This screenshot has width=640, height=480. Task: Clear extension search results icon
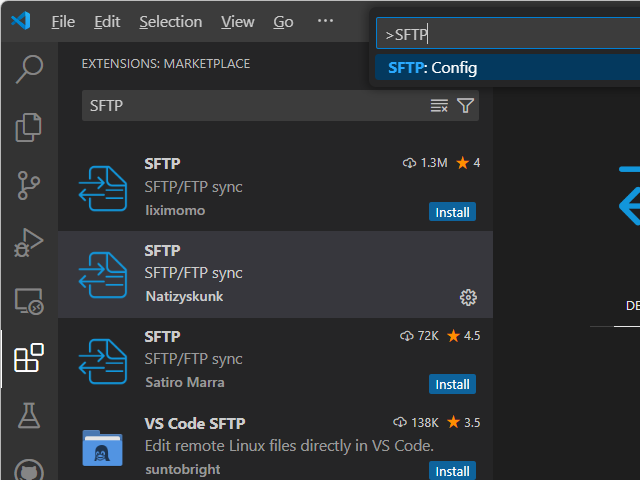439,106
